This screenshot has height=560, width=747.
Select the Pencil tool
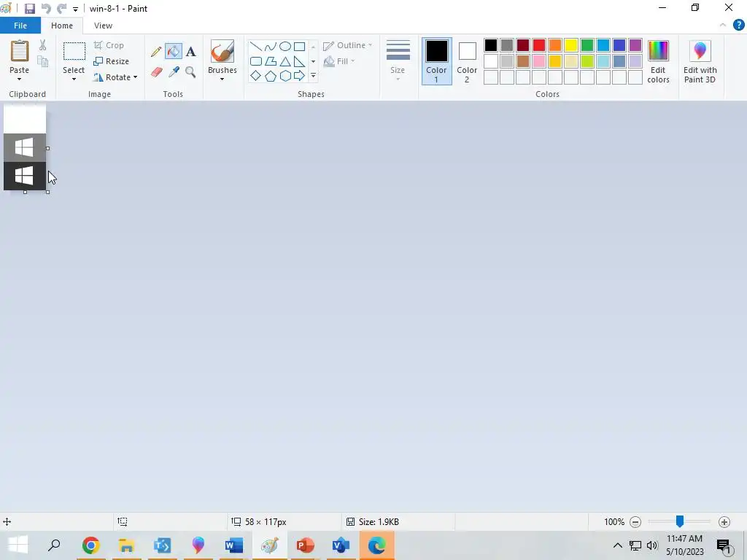point(156,52)
